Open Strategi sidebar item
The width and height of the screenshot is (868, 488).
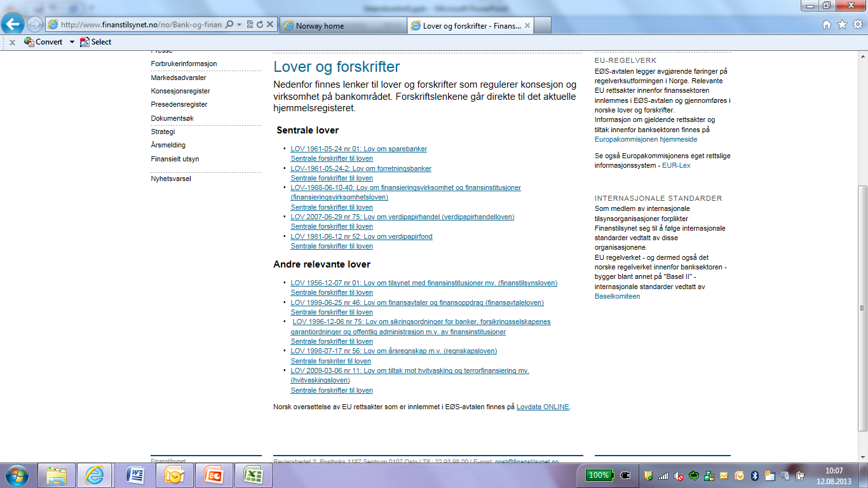tap(163, 132)
